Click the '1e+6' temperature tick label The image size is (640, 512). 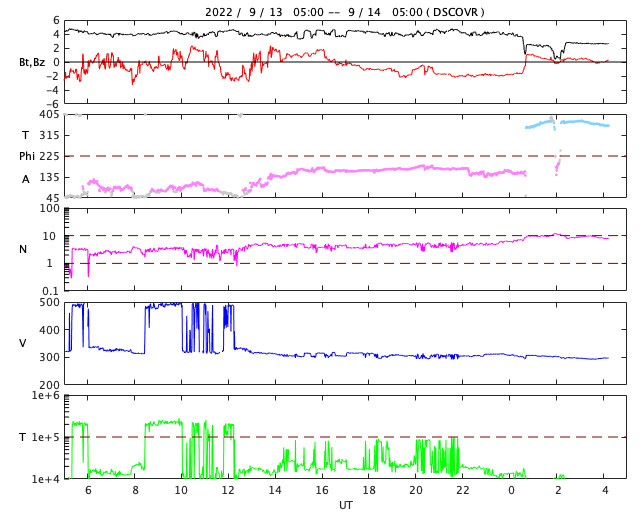coord(46,395)
